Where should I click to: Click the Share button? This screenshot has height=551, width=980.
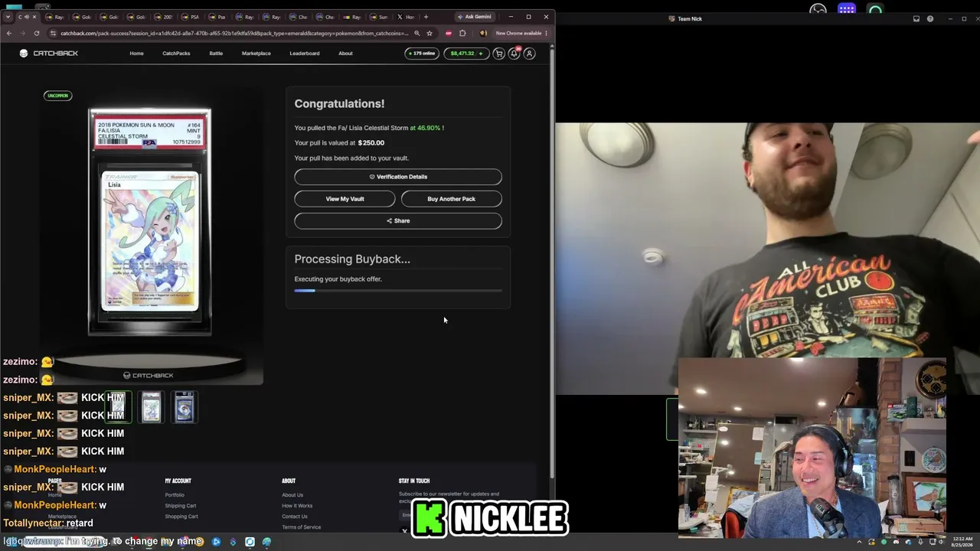tap(398, 220)
